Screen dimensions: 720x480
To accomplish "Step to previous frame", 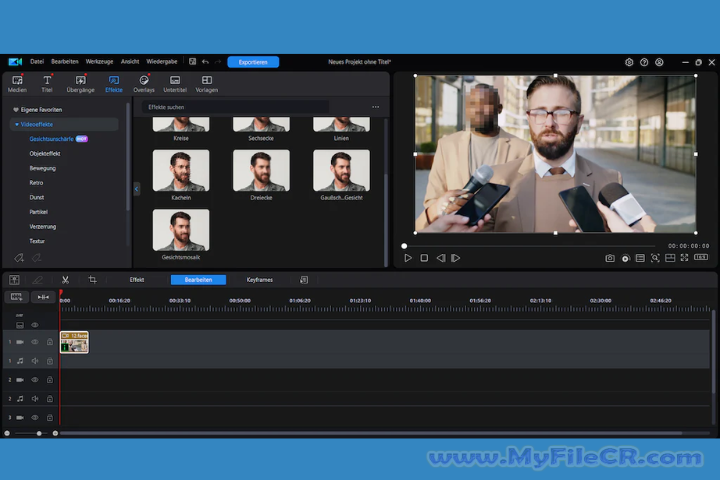I will tap(441, 258).
